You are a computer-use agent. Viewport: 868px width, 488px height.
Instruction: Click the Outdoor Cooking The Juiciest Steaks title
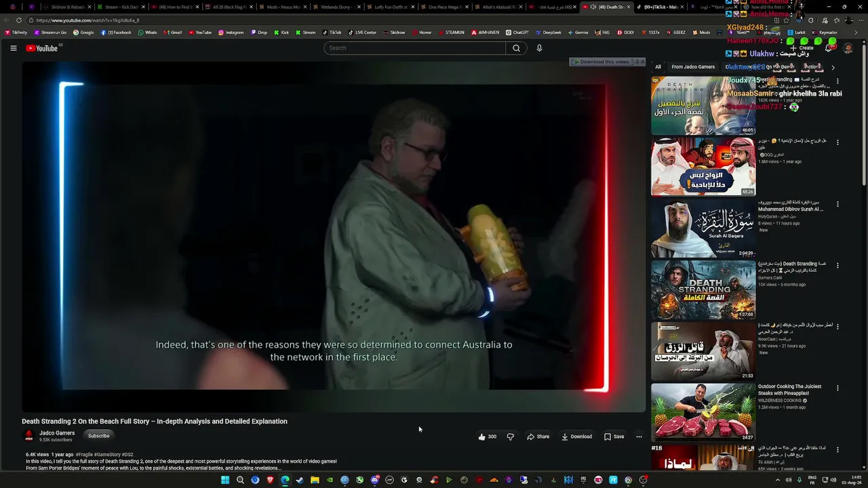pyautogui.click(x=789, y=390)
